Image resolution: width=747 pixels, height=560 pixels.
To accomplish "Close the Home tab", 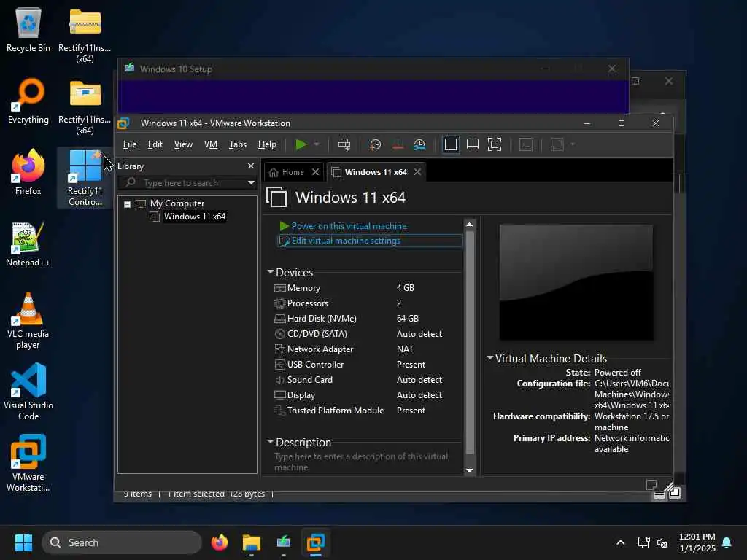I will click(x=315, y=172).
